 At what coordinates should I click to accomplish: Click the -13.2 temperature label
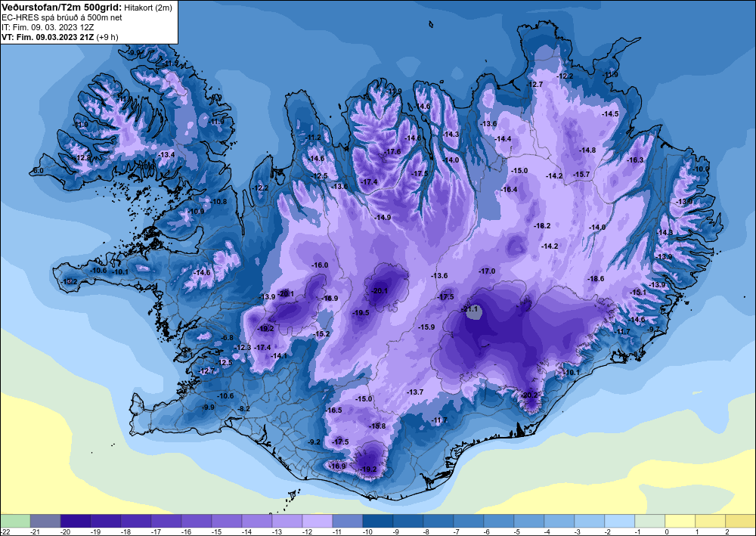[x=69, y=281]
